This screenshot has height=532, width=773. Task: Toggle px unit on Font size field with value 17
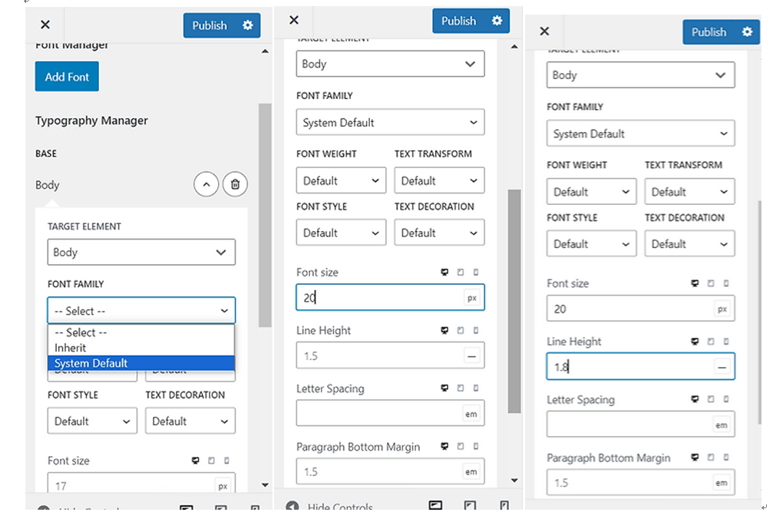(x=223, y=486)
